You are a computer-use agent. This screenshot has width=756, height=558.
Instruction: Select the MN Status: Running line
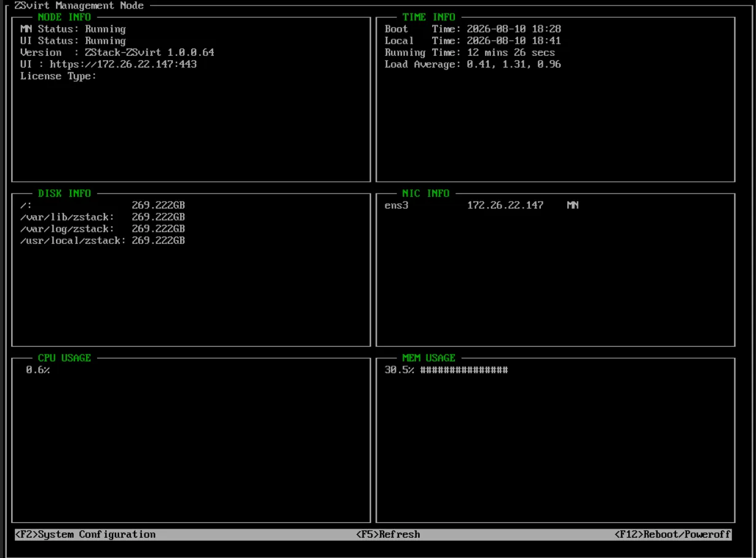[x=73, y=29]
